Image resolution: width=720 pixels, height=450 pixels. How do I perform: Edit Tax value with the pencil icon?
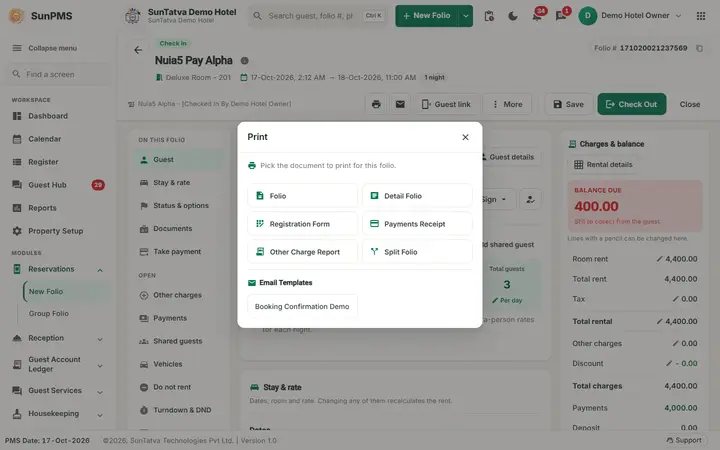coord(675,299)
